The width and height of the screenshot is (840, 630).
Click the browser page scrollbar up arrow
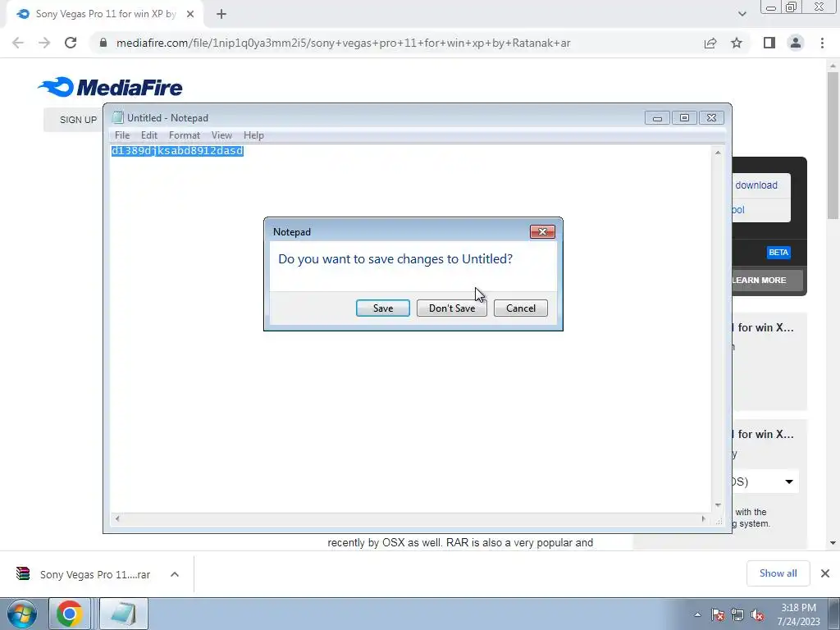click(x=833, y=66)
